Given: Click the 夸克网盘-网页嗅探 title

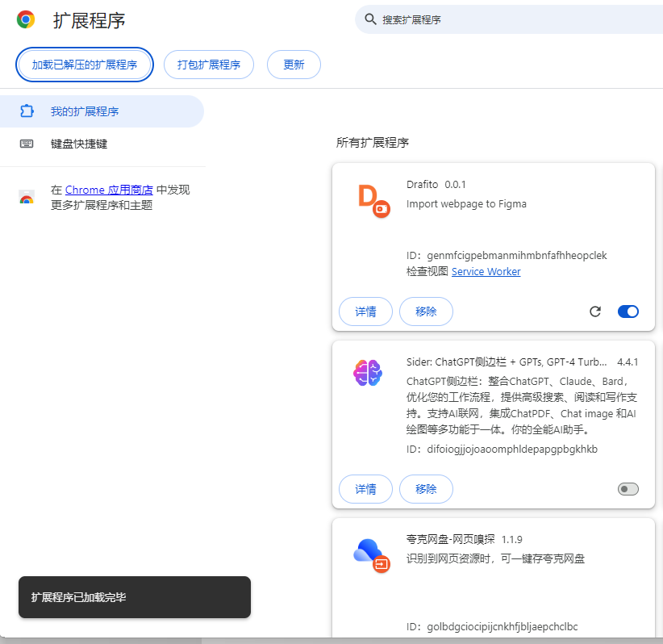Looking at the screenshot, I should [450, 539].
